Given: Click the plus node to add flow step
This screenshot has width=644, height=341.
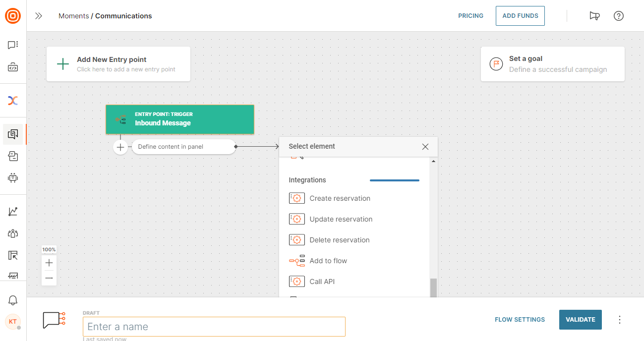Looking at the screenshot, I should [120, 147].
